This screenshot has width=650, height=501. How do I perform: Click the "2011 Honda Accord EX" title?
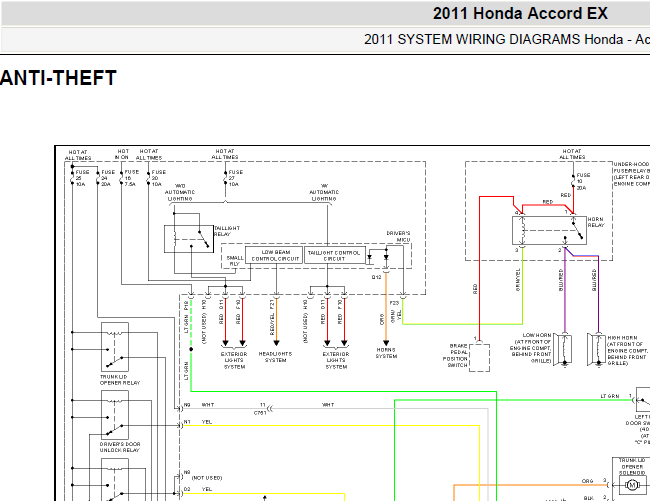(x=520, y=13)
